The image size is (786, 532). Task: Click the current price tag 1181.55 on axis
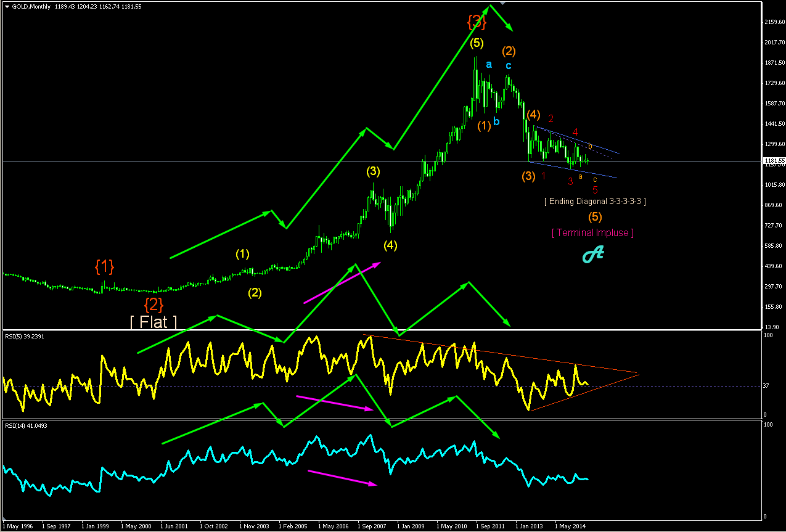point(773,162)
